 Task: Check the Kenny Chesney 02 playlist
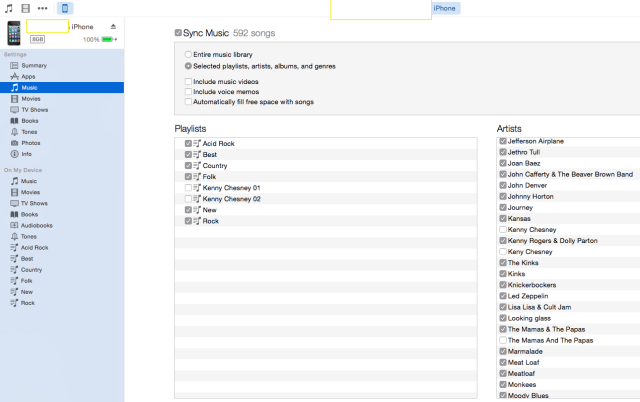pyautogui.click(x=188, y=198)
